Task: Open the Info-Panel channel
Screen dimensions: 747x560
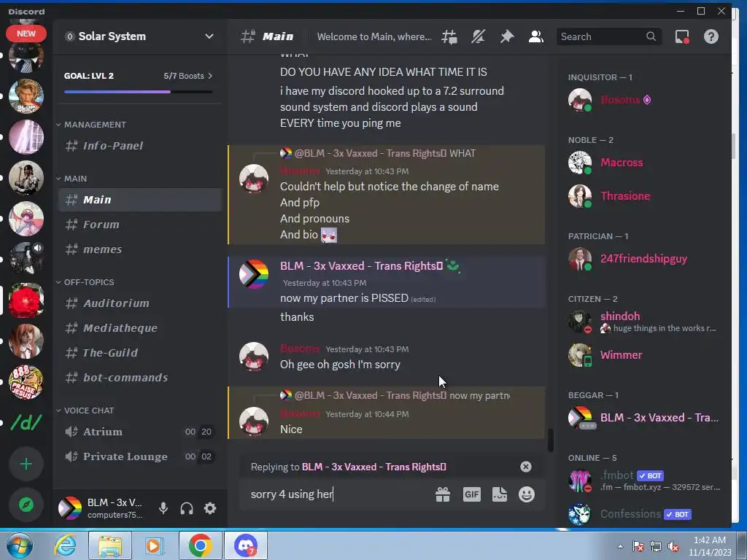Action: pos(139,146)
